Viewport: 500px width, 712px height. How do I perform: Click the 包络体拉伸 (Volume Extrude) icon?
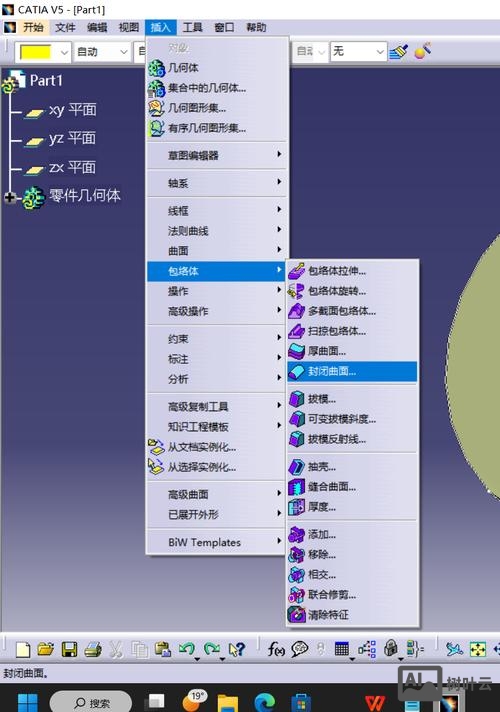(296, 271)
